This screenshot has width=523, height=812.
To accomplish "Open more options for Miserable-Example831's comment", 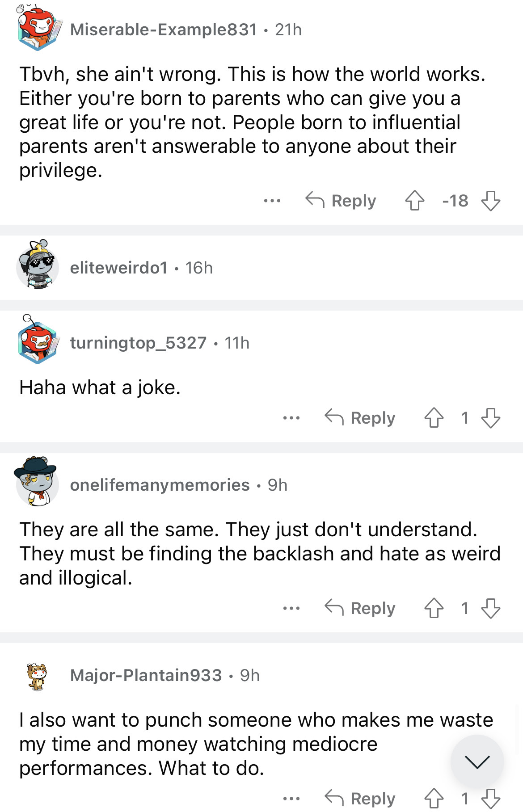I will [x=272, y=201].
